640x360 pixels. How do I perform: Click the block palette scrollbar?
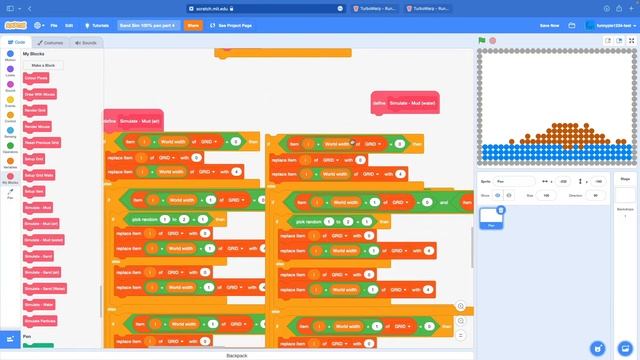point(100,301)
